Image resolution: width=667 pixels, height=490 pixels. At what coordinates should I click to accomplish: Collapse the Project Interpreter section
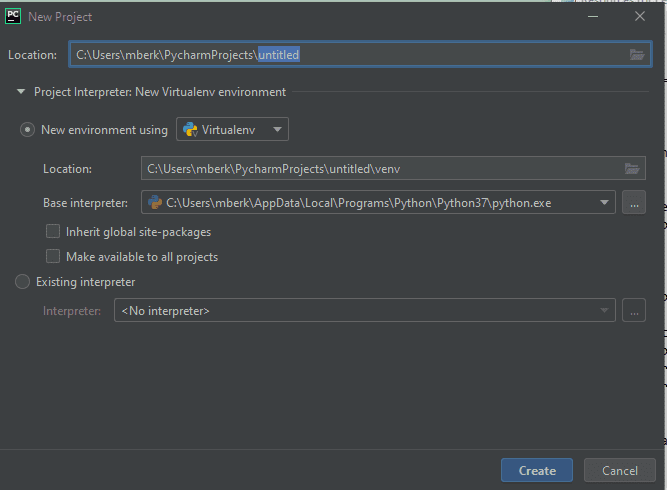[20, 92]
